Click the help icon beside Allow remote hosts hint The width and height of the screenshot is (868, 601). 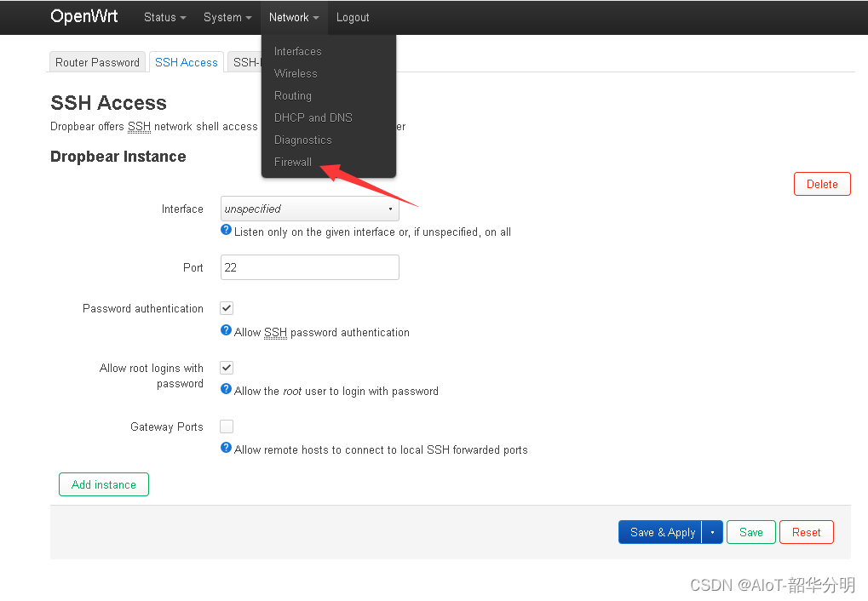click(226, 448)
